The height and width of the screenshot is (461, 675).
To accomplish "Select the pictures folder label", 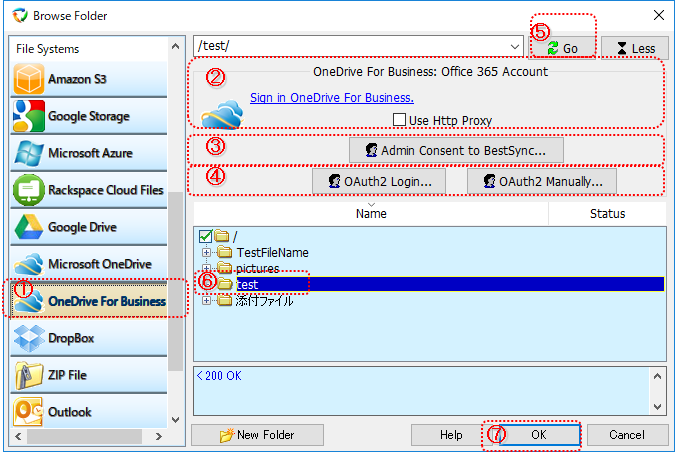I will pyautogui.click(x=257, y=268).
